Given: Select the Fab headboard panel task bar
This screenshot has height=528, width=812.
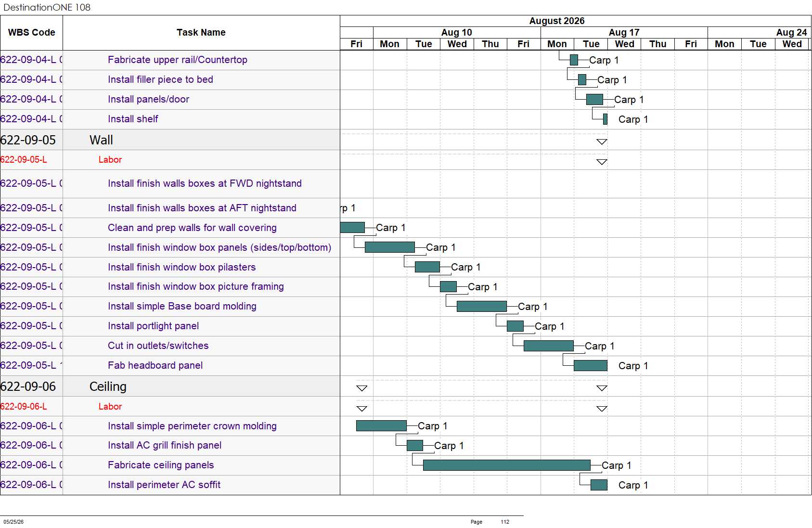Looking at the screenshot, I should (590, 365).
